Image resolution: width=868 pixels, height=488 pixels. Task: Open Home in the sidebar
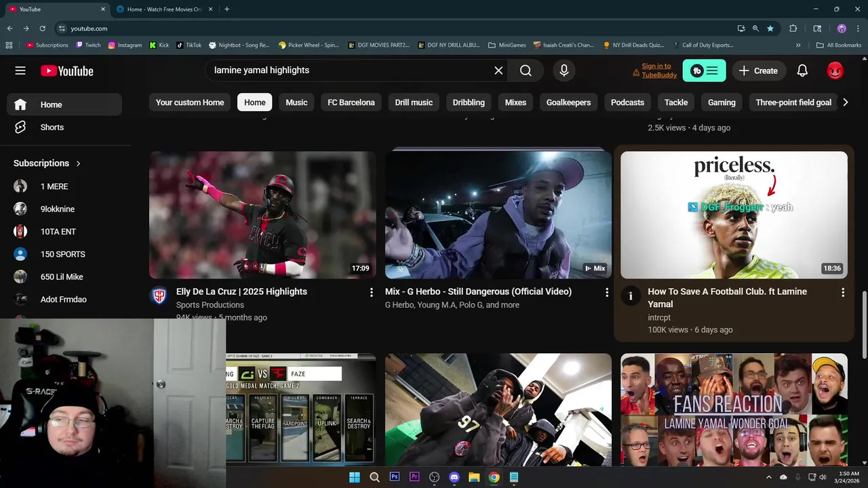pos(64,104)
